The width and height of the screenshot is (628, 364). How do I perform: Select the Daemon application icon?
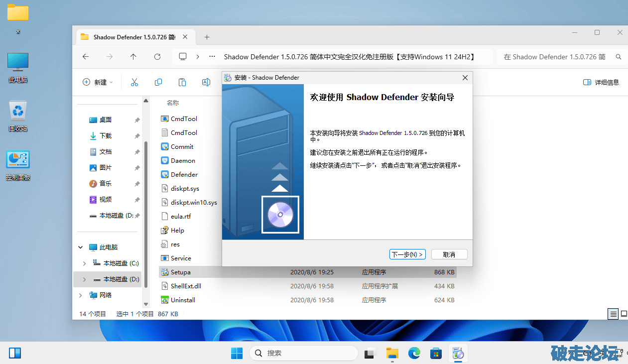[x=165, y=161]
